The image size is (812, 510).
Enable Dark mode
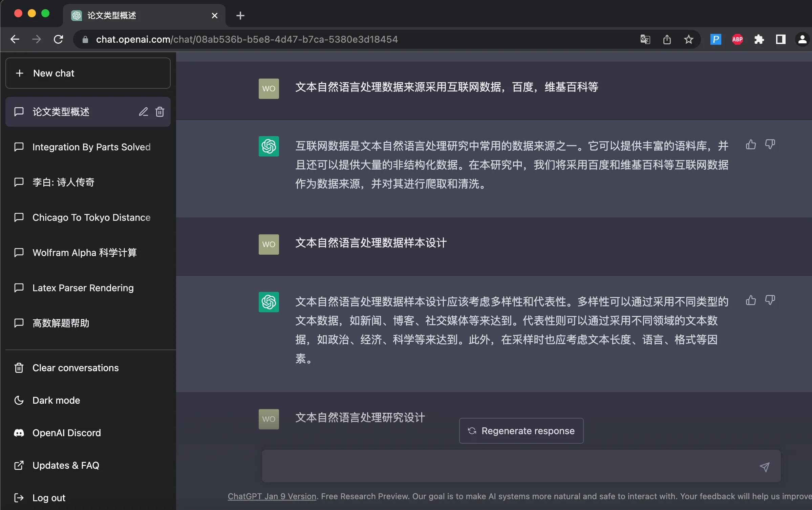click(56, 400)
